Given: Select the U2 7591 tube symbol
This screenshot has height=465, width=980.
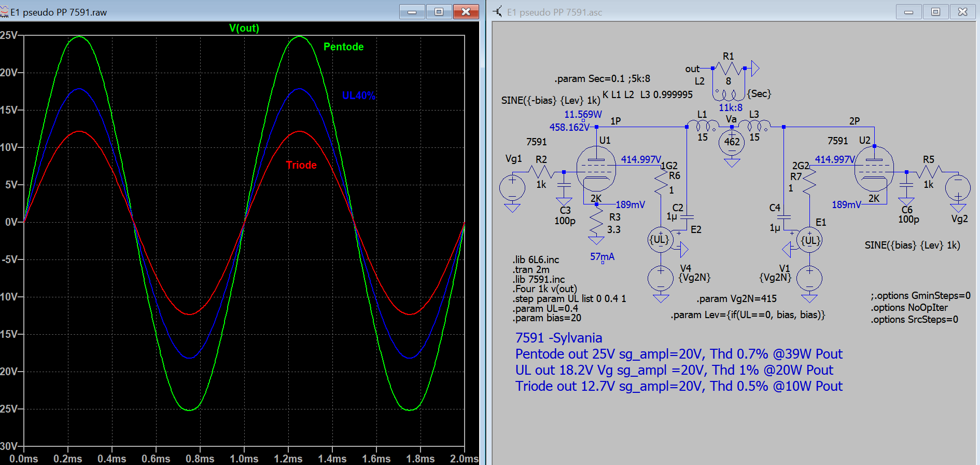Looking at the screenshot, I should 874,169.
